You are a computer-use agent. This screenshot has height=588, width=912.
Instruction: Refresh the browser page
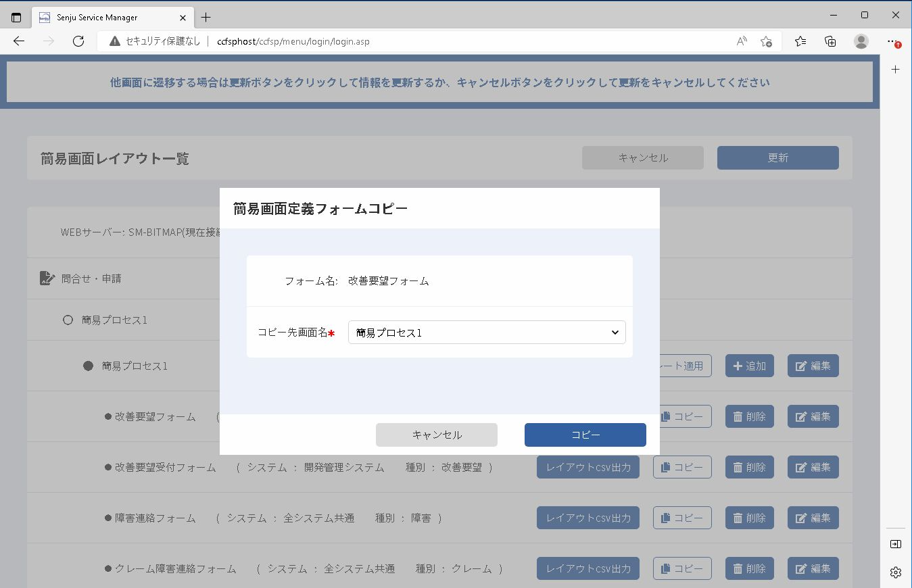coord(78,41)
